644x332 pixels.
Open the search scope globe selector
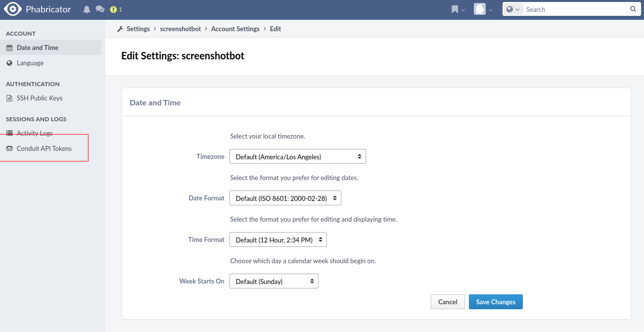[x=513, y=9]
